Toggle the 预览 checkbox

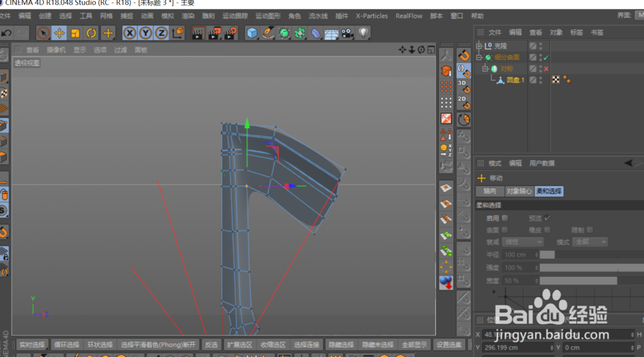coord(547,218)
